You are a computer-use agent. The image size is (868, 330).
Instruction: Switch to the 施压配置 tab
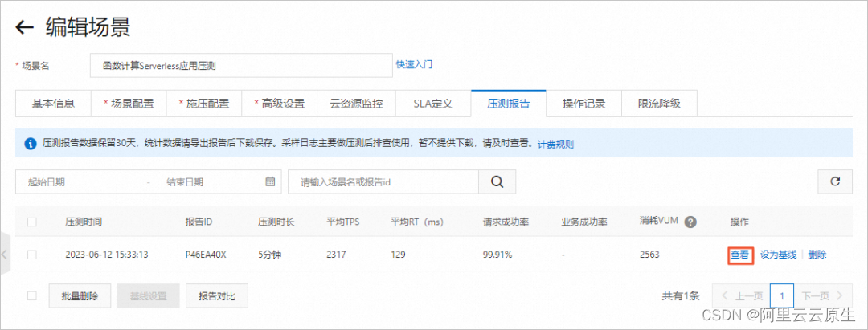[x=203, y=104]
